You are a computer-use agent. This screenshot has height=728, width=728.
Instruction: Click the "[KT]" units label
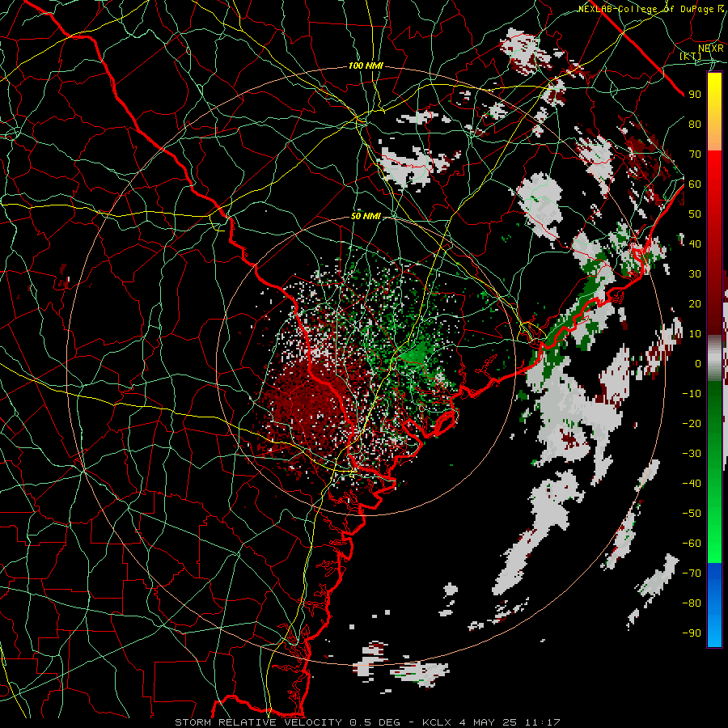click(x=691, y=56)
